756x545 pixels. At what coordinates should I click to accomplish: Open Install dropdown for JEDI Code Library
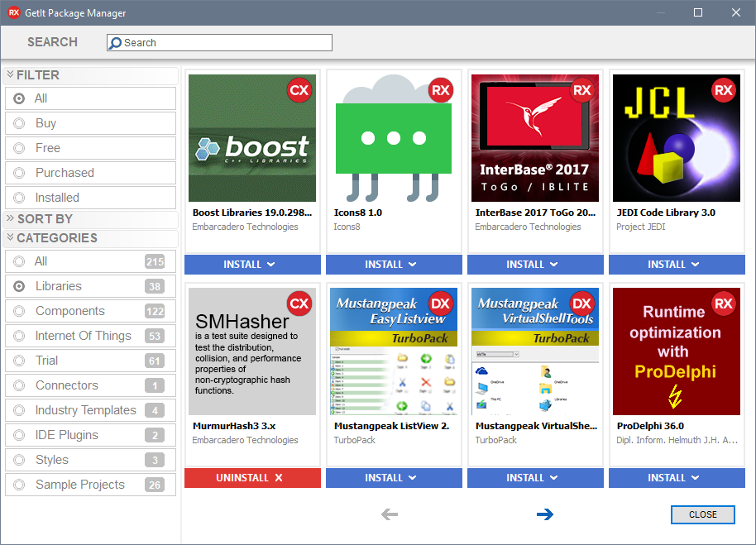click(x=677, y=265)
